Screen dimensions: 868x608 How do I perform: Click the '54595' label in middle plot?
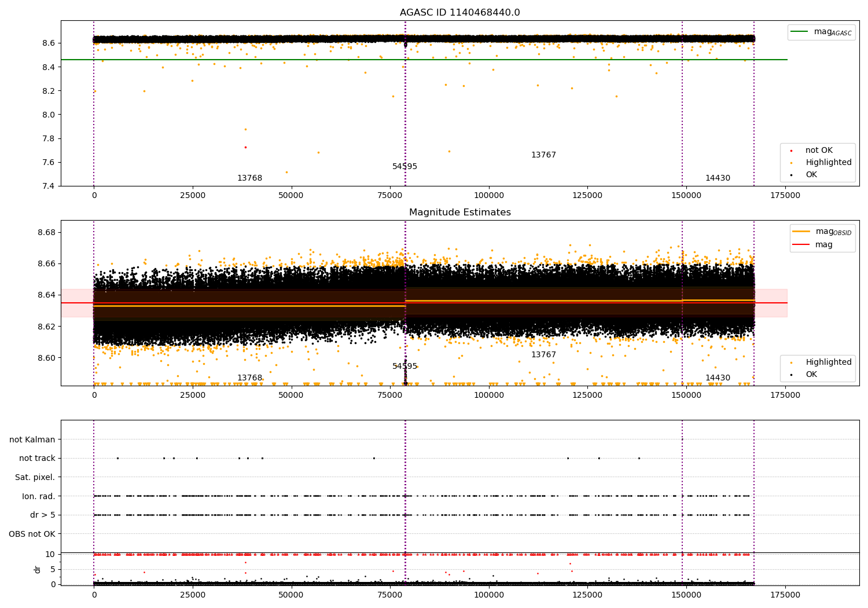pos(404,367)
